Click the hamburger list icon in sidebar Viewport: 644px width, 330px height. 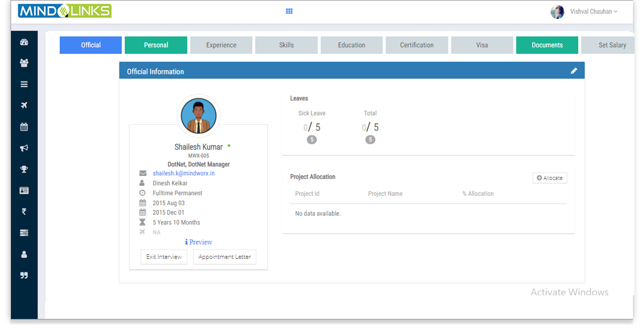coord(24,84)
